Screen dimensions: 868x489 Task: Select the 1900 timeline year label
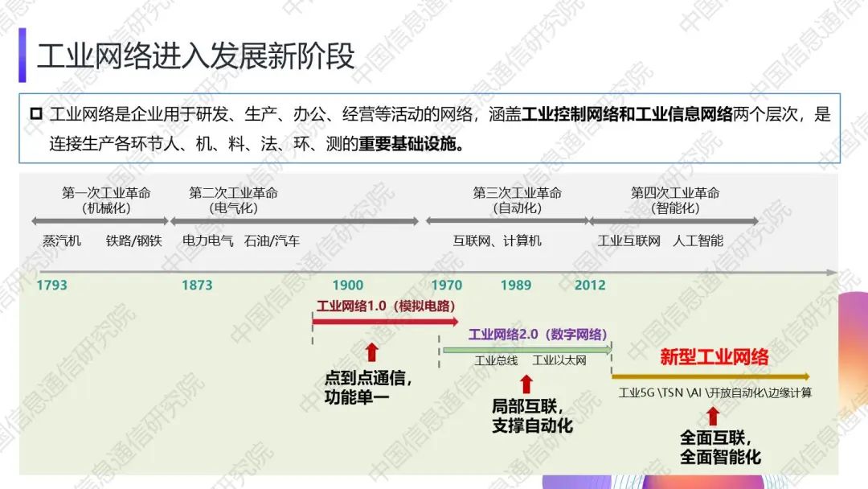(x=347, y=286)
